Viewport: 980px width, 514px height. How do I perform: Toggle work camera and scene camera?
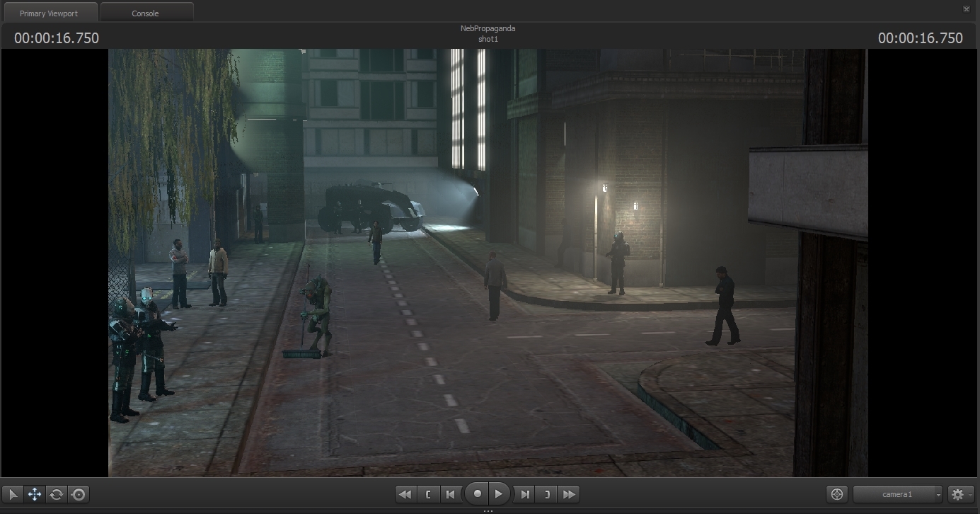point(837,494)
